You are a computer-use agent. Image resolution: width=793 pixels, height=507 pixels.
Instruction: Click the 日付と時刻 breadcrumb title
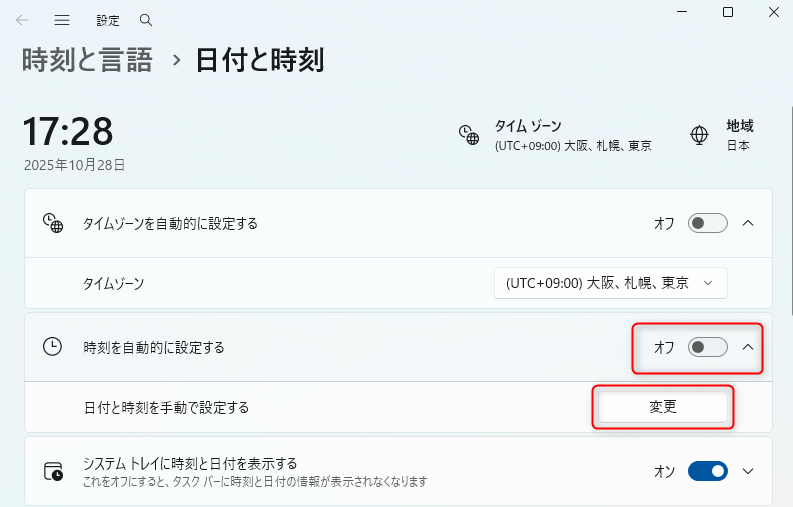pyautogui.click(x=259, y=61)
